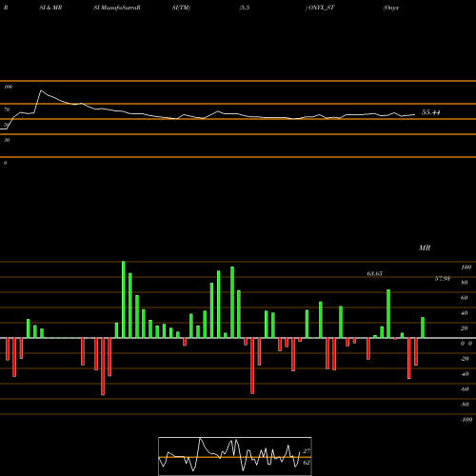Viewport: 476px width, 476px height.
Task: Click the 'ONYX_ST' symbol header text
Action: click(x=321, y=8)
